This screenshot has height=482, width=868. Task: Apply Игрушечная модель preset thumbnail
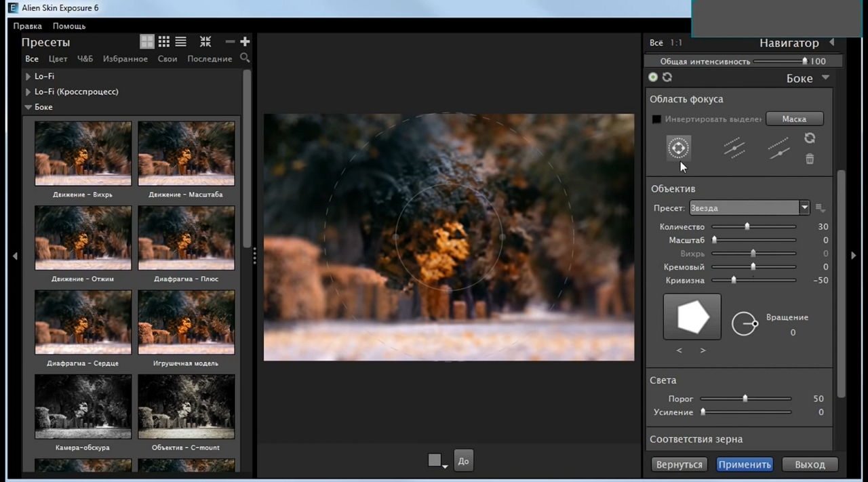tap(186, 322)
